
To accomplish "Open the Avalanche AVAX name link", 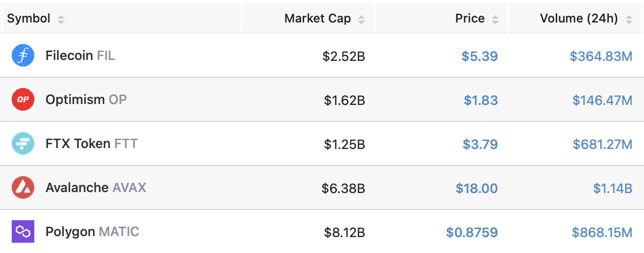I will pyautogui.click(x=96, y=188).
